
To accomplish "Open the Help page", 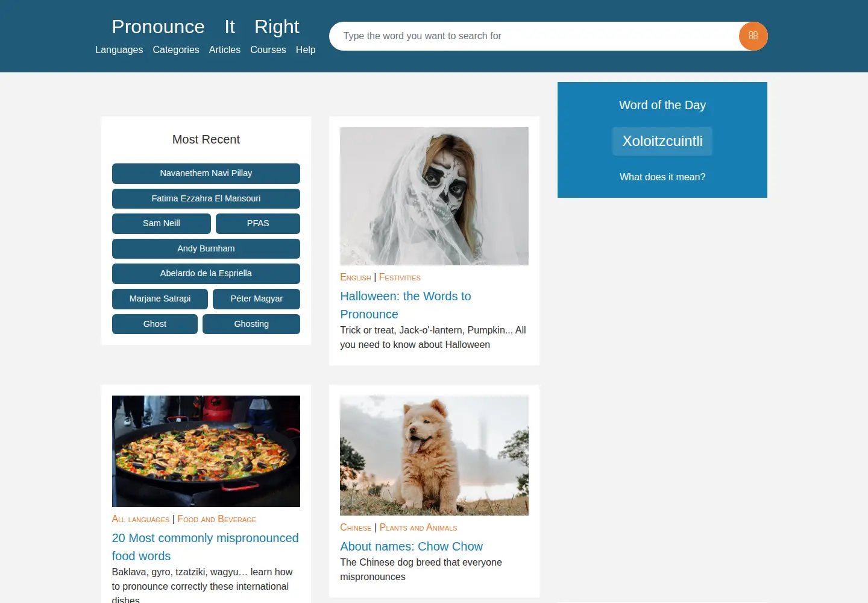I will point(306,49).
